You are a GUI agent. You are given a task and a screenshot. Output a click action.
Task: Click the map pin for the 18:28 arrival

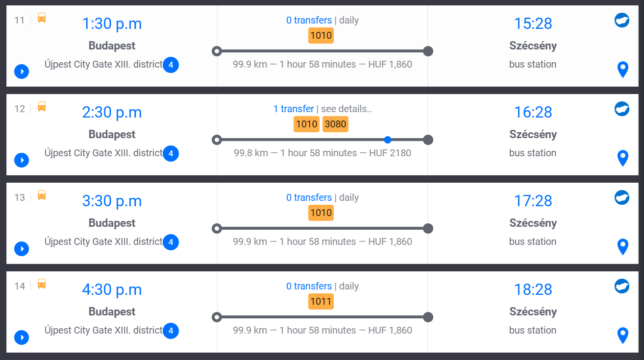click(x=622, y=336)
